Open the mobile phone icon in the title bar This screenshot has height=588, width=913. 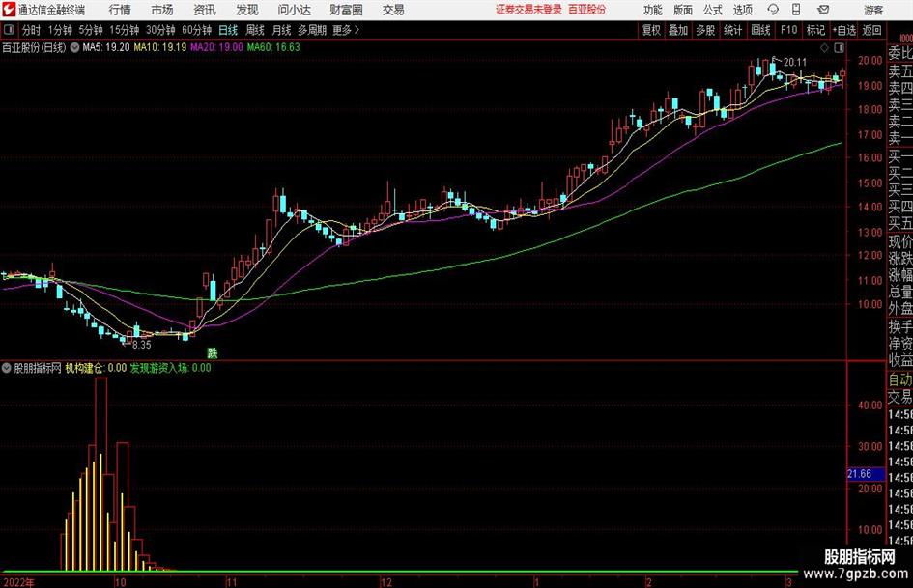tap(796, 10)
